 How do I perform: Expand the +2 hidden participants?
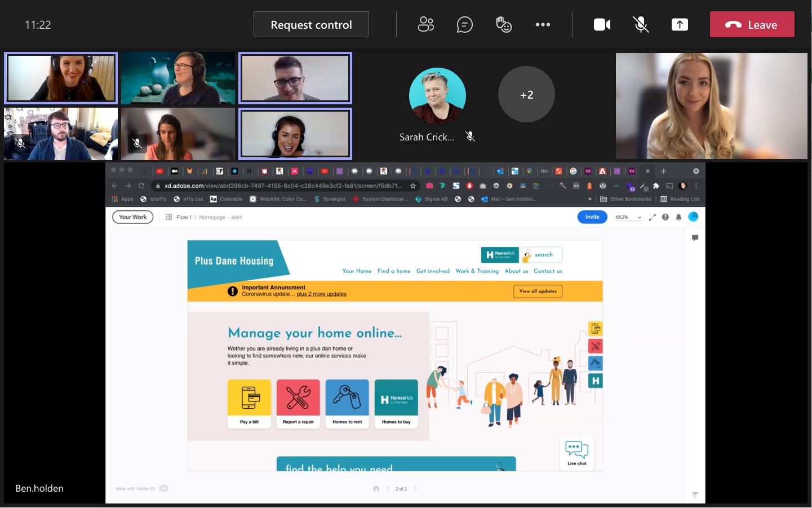tap(526, 94)
